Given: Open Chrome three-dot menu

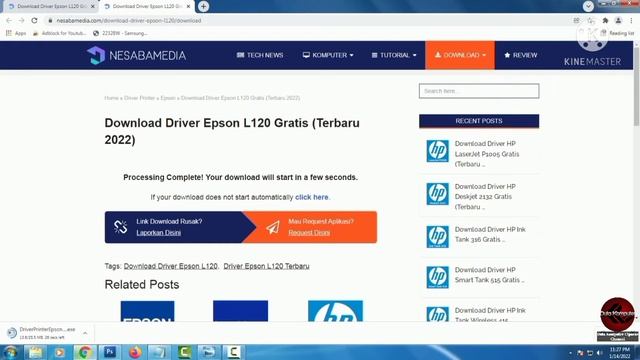Looking at the screenshot, I should coord(631,20).
